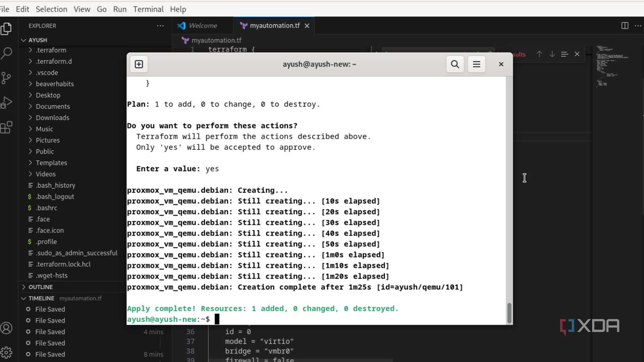Screen dimensions: 644x362
Task: Open editor more actions ellipsis
Action: click(x=638, y=26)
